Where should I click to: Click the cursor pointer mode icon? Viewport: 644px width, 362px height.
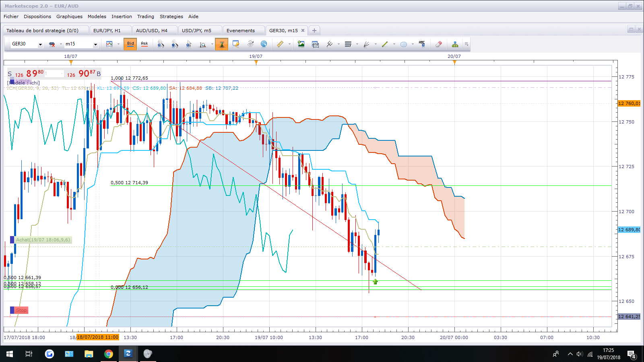click(x=189, y=44)
